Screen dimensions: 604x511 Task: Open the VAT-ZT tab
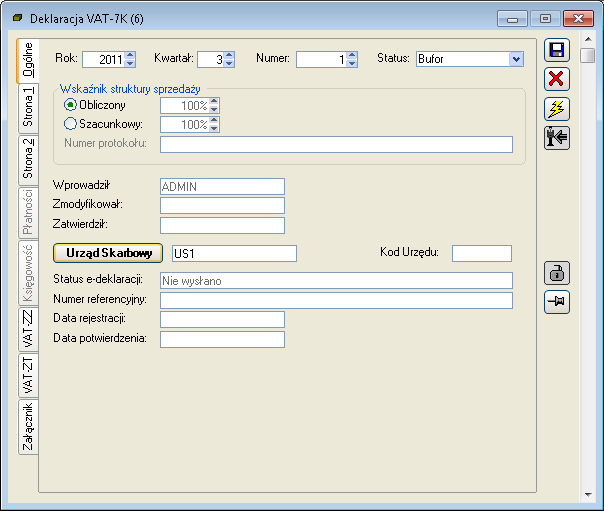coord(29,375)
